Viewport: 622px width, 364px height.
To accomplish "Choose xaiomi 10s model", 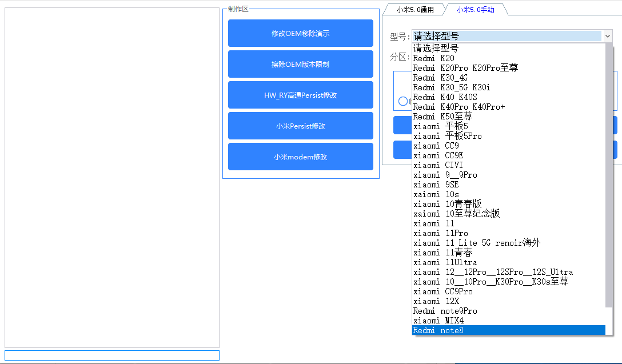I will click(509, 194).
